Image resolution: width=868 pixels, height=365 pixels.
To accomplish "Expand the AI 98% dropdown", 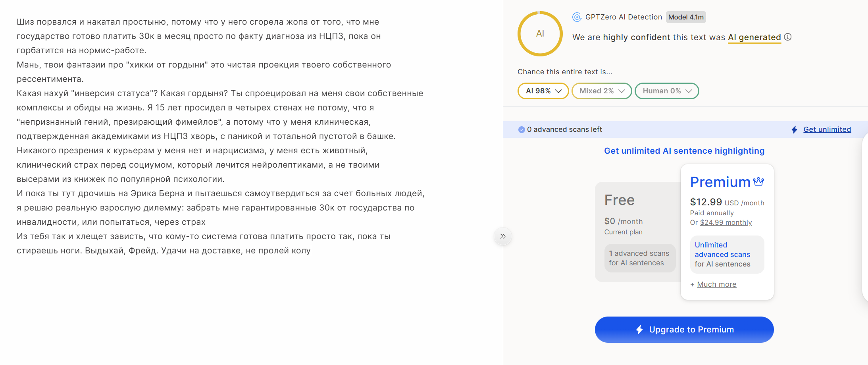I will [543, 91].
